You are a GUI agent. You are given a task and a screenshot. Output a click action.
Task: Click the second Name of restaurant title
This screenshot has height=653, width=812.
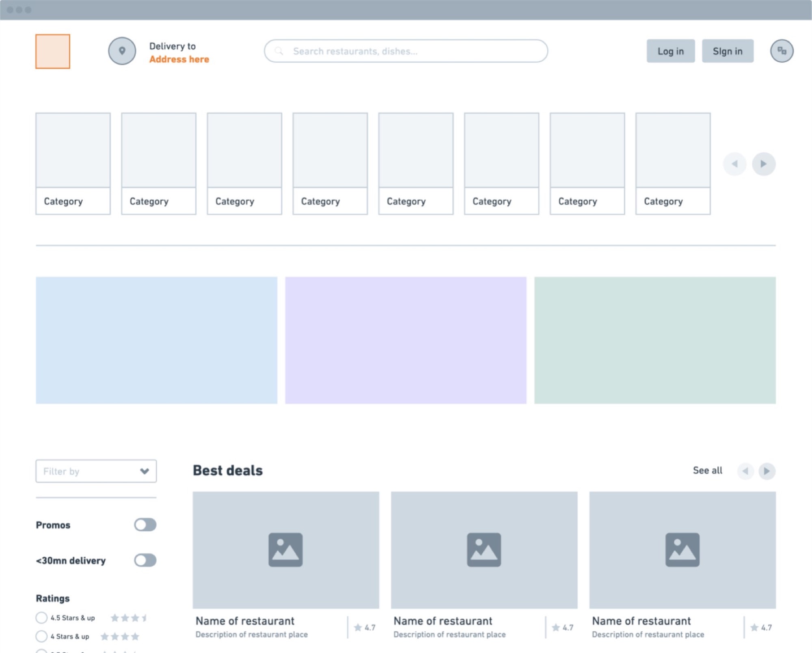pyautogui.click(x=443, y=621)
